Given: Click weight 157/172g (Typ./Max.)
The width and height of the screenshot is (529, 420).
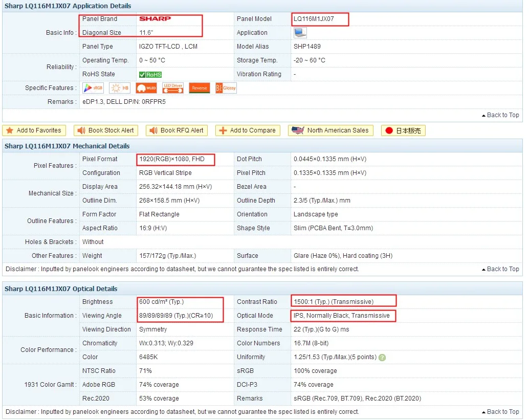Looking at the screenshot, I should coord(168,256).
